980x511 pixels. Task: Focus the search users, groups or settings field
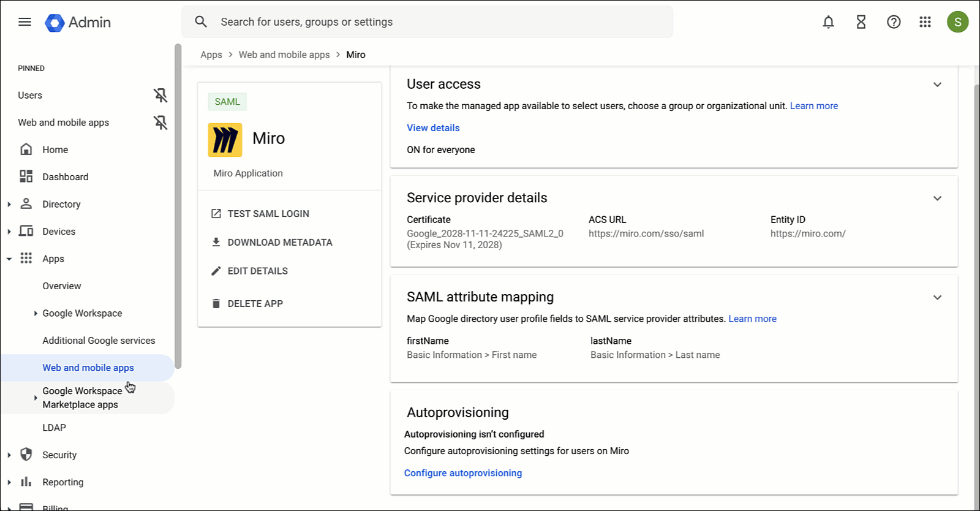tap(427, 22)
